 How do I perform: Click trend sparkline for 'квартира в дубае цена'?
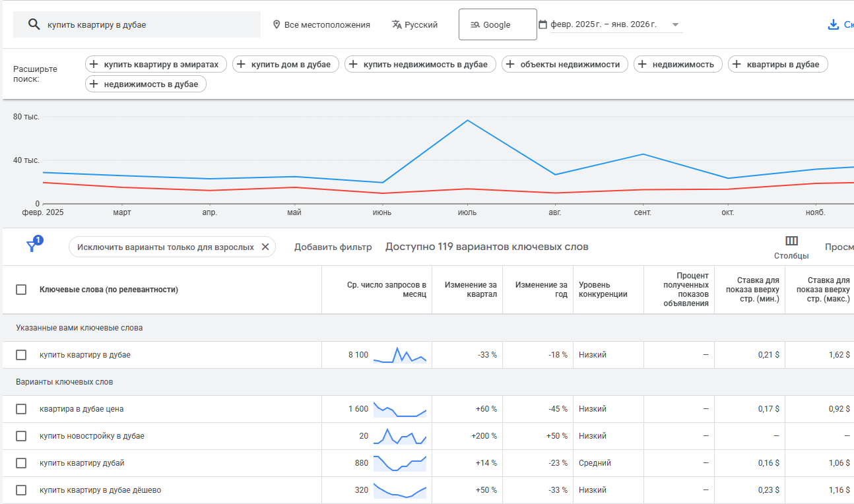tap(400, 409)
